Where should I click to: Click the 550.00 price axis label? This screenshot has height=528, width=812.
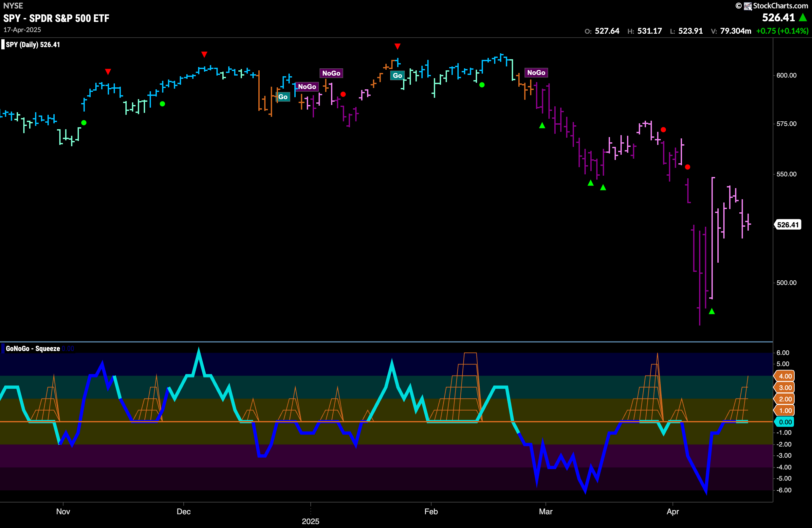[786, 174]
